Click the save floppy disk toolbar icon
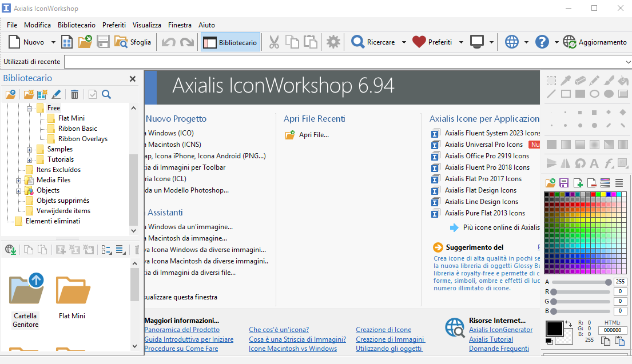Viewport: 632px width, 364px height. tap(103, 42)
